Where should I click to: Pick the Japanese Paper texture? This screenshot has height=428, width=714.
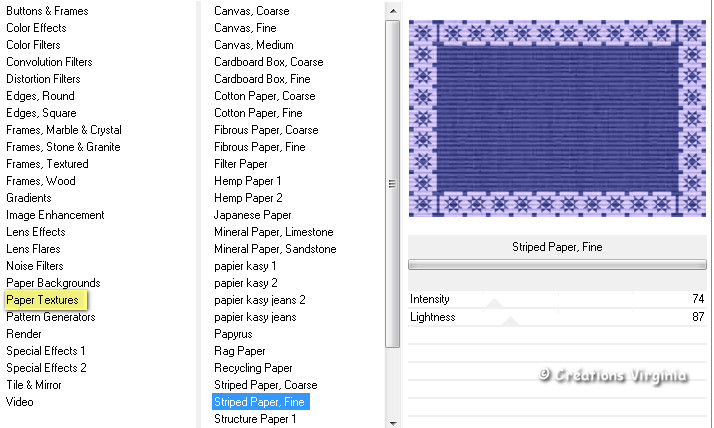[x=253, y=215]
